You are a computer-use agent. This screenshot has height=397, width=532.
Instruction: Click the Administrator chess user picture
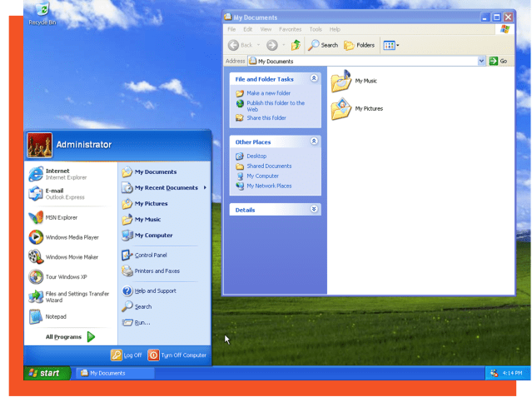[x=40, y=145]
